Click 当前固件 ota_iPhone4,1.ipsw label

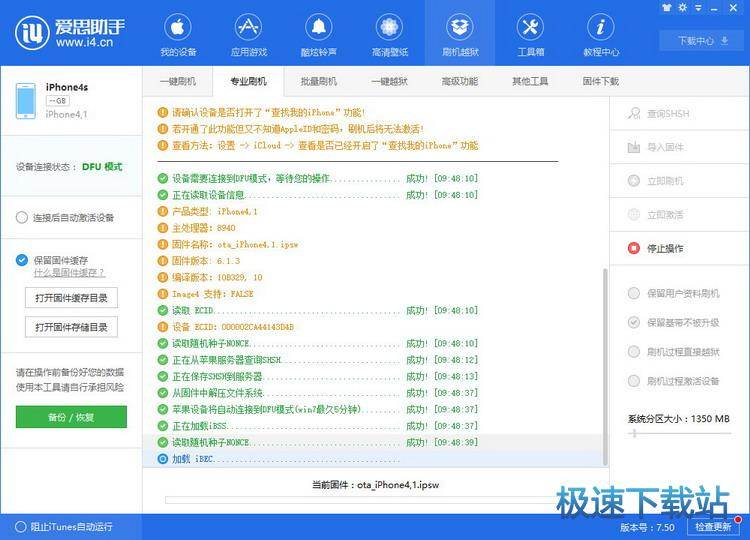(x=375, y=485)
